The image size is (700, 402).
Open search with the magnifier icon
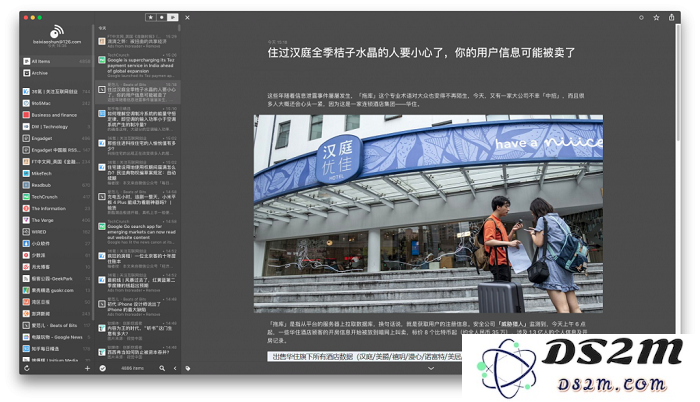pos(162,368)
